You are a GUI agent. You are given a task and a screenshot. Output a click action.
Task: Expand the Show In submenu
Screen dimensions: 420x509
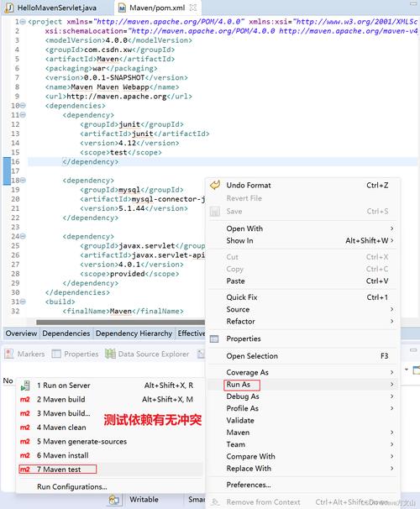pyautogui.click(x=302, y=240)
